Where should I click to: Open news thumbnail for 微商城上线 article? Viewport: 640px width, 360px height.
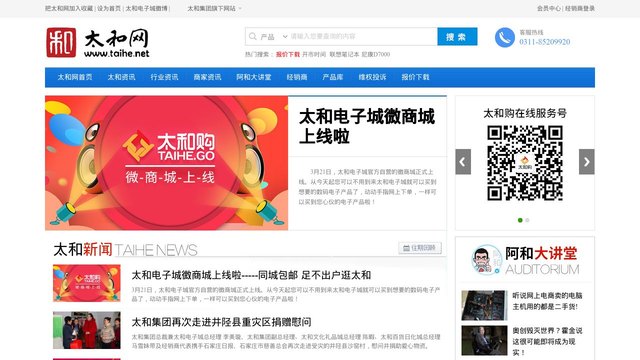point(87,283)
